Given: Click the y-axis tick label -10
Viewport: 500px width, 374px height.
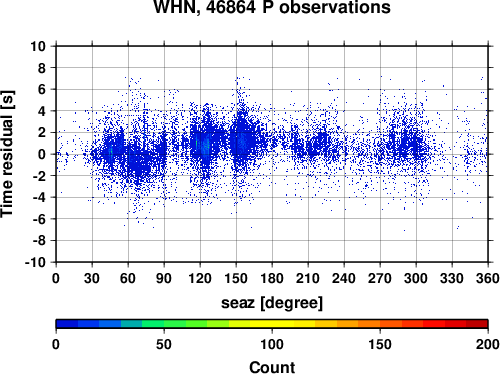Looking at the screenshot, I should 35,262.
